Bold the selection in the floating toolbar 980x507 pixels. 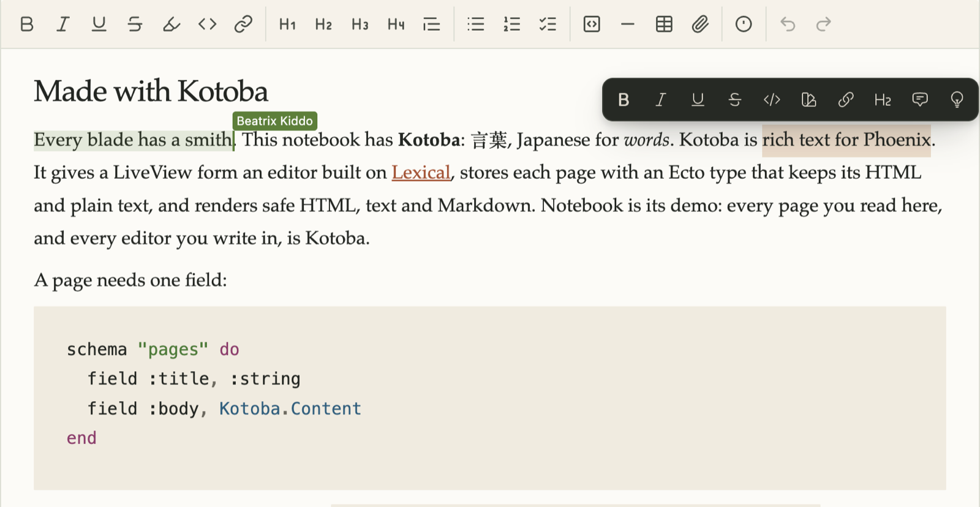point(624,100)
